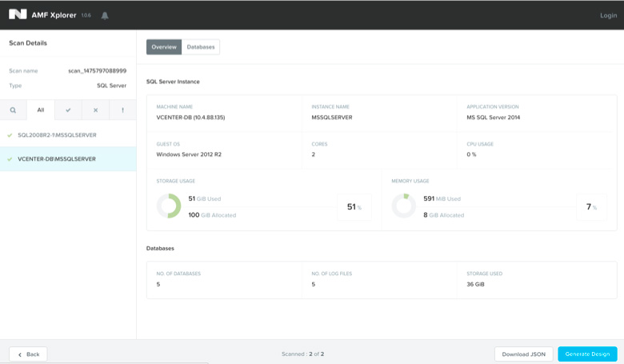Click Generate Design button

click(587, 354)
